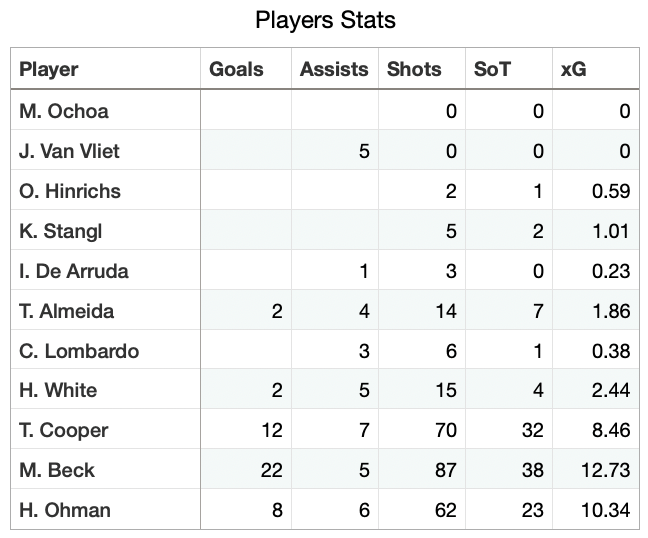Select T. Cooper's goals value 12
Viewport: 648px width, 538px height.
(x=271, y=430)
